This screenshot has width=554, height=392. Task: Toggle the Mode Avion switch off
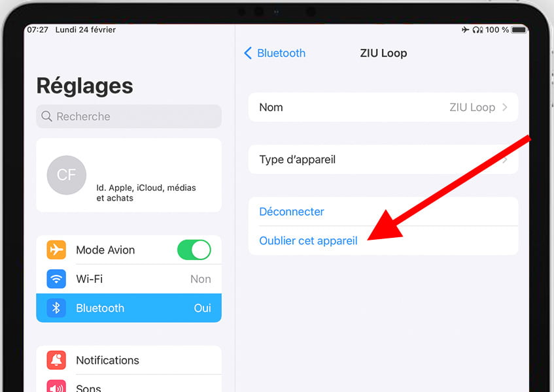click(x=194, y=250)
